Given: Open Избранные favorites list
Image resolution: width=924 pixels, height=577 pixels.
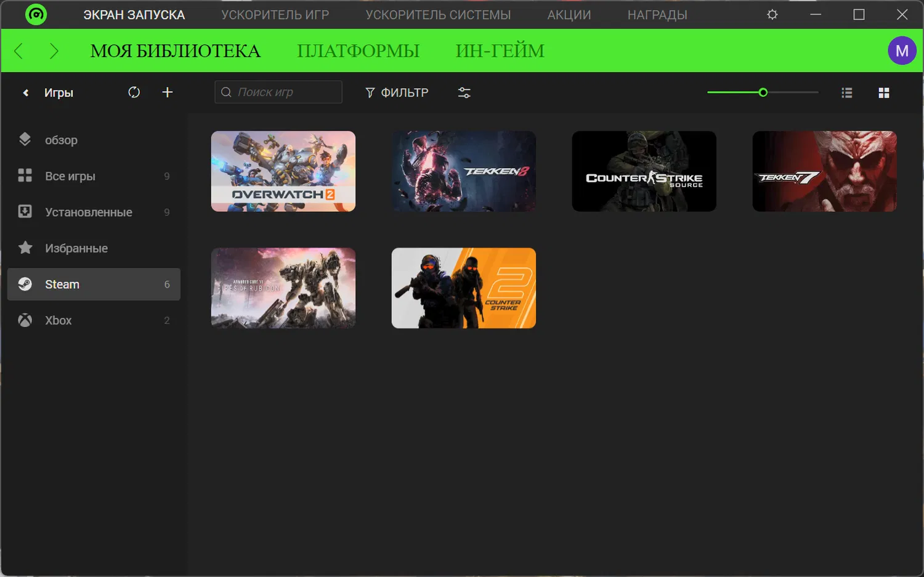Looking at the screenshot, I should (x=94, y=248).
